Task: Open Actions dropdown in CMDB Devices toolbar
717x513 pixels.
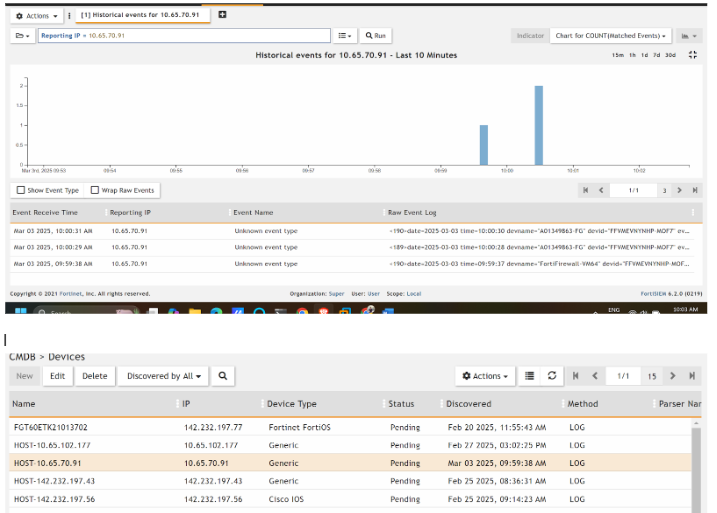Action: (x=486, y=376)
